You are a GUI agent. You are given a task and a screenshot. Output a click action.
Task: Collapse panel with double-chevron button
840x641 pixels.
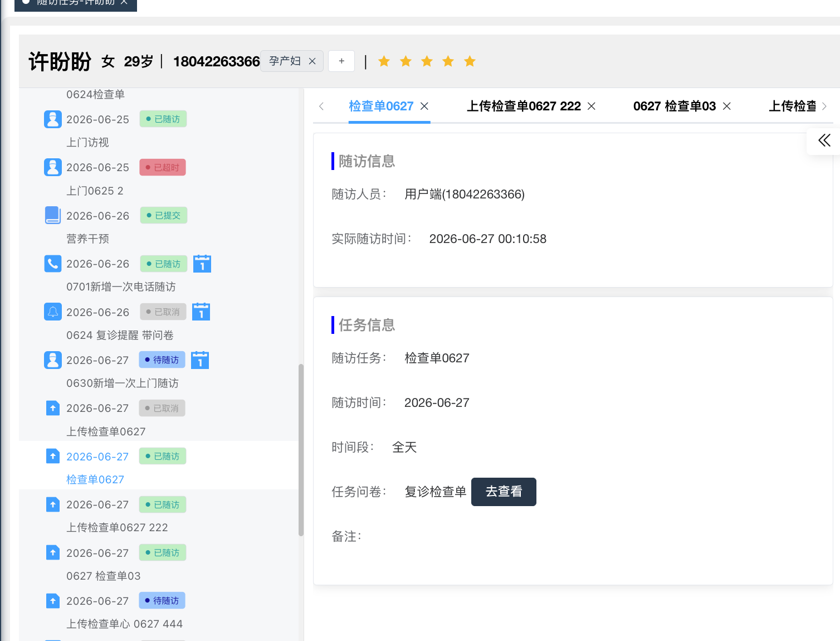pos(824,140)
